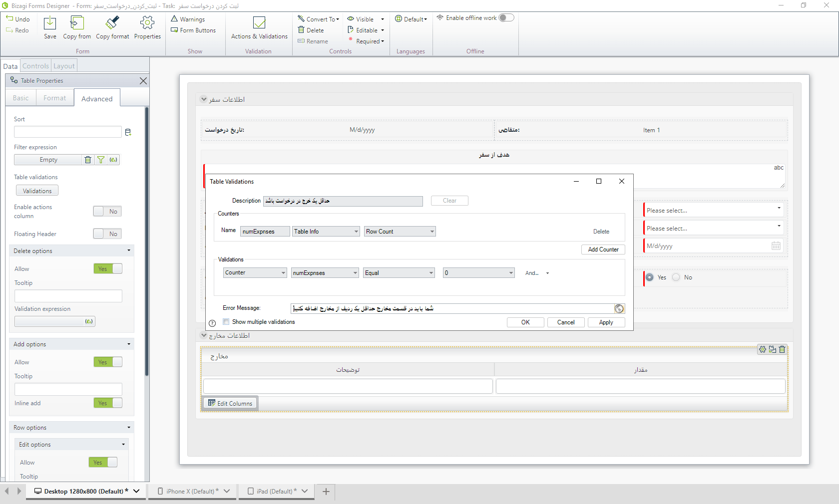Screen dimensions: 839x504
Task: Open Actions & Validations
Action: pyautogui.click(x=259, y=28)
